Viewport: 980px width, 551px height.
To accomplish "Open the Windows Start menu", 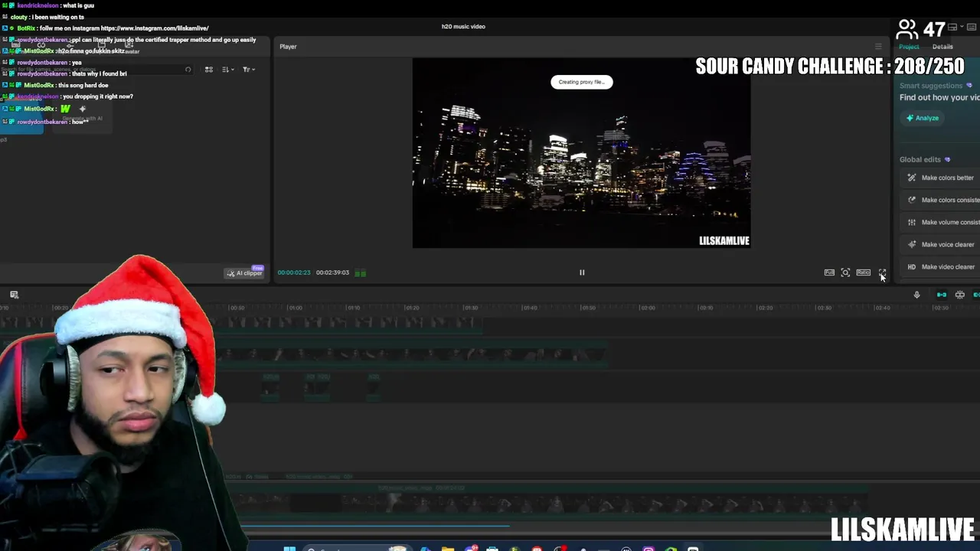I will pos(289,549).
